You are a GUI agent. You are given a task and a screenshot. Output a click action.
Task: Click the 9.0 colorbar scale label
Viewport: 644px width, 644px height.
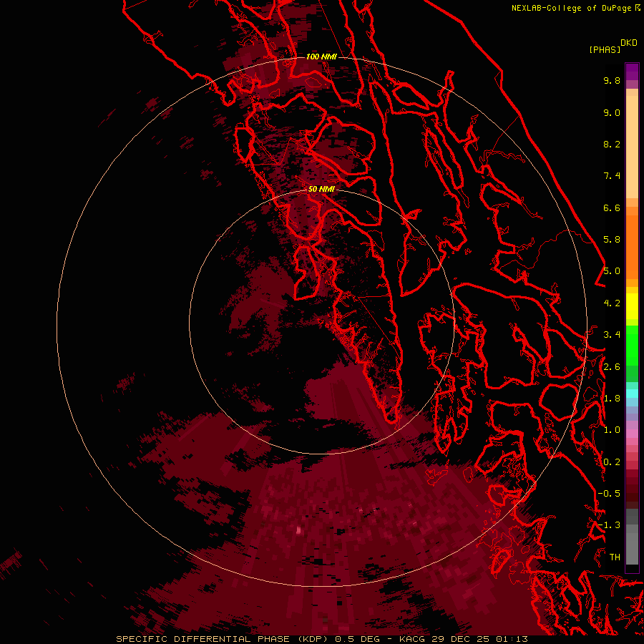coord(612,112)
